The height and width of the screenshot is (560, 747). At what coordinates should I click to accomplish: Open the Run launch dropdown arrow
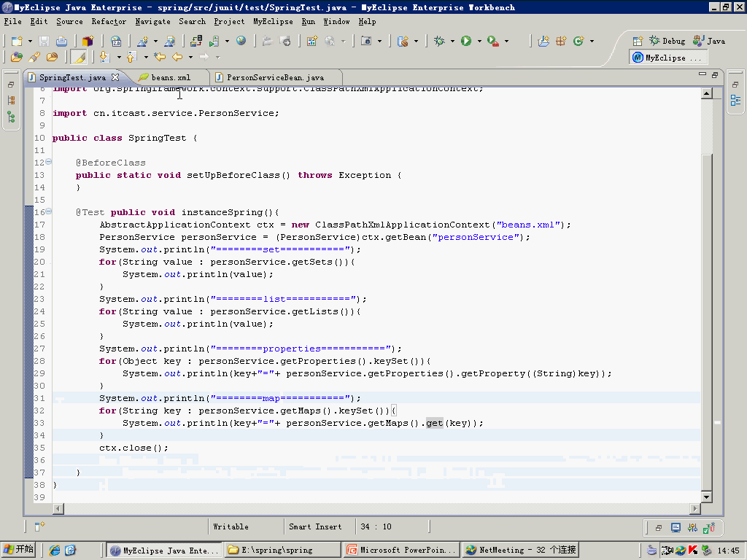(479, 42)
